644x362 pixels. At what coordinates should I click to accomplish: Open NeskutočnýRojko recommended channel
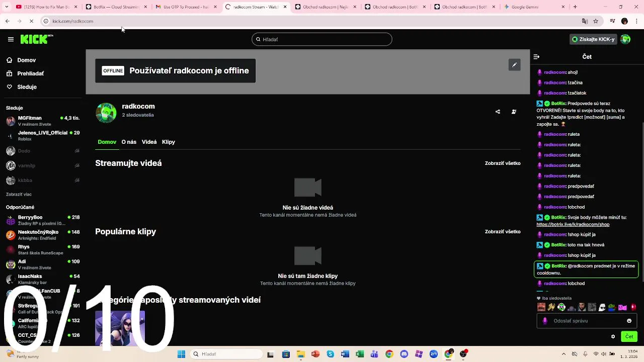click(43, 235)
